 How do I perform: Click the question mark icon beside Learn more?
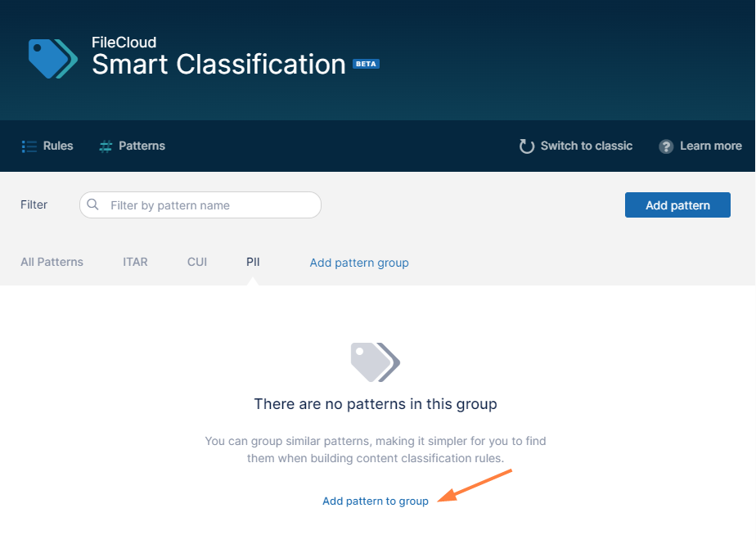click(x=664, y=146)
